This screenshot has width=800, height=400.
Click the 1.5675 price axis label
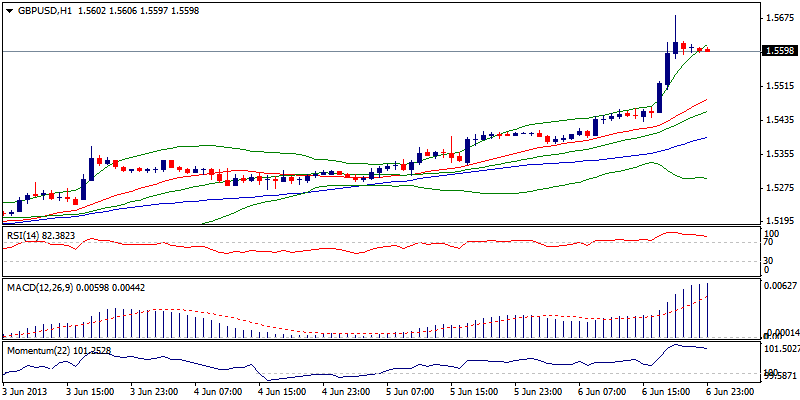tap(778, 18)
